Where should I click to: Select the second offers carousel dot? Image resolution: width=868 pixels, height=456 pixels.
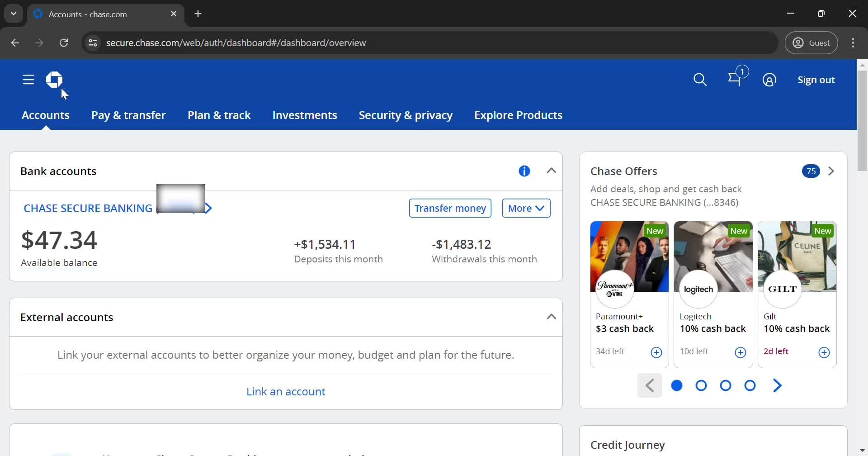701,385
